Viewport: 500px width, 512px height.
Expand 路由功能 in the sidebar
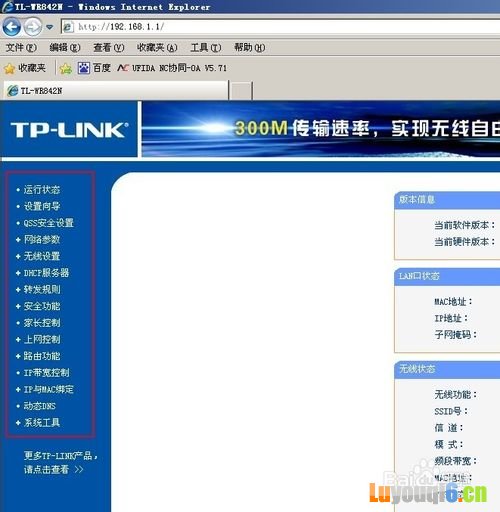[x=42, y=356]
